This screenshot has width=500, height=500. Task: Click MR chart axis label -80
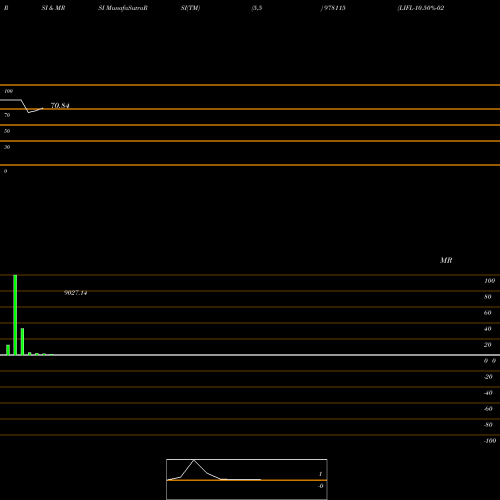pos(488,425)
